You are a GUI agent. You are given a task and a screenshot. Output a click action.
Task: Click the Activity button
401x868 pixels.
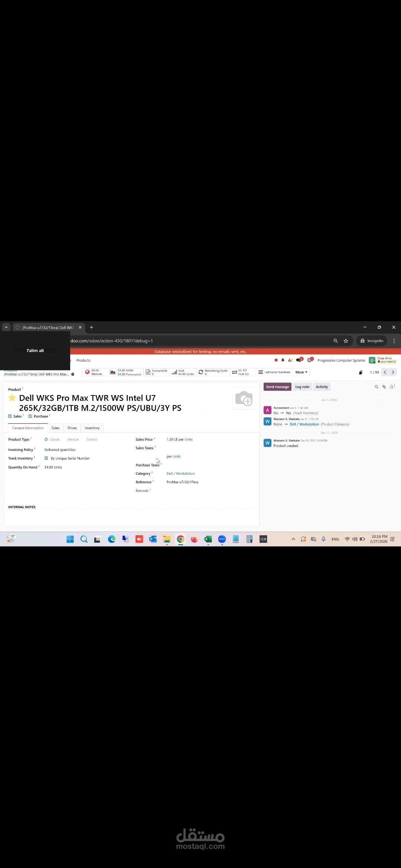(x=322, y=387)
